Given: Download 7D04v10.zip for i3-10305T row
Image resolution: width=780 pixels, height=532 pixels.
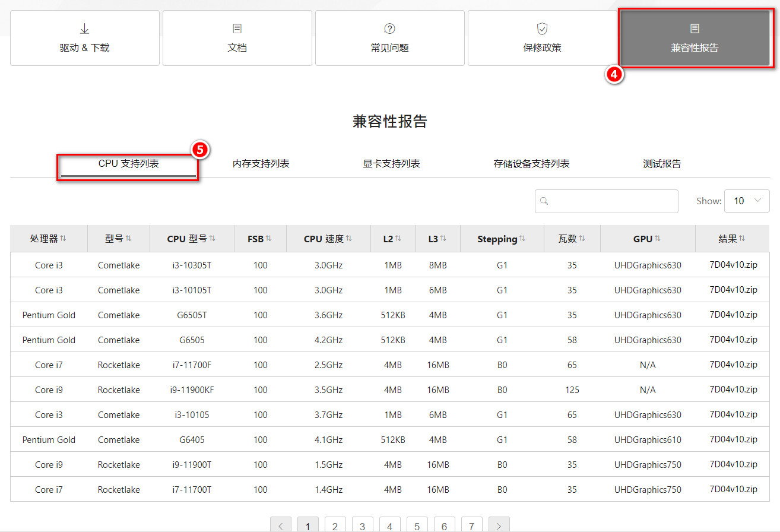Looking at the screenshot, I should pos(733,265).
